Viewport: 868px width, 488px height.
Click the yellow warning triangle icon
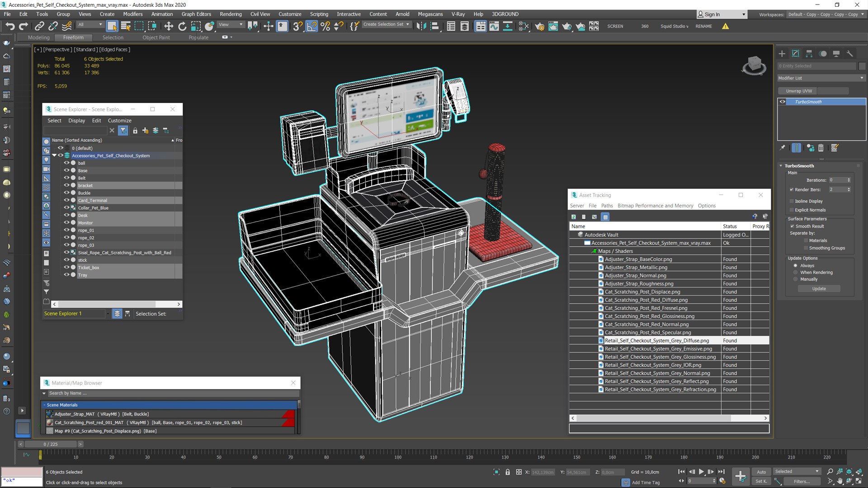pos(725,26)
